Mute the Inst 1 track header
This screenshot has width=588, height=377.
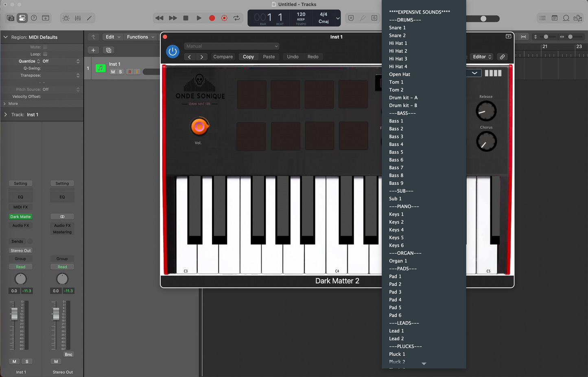point(113,72)
